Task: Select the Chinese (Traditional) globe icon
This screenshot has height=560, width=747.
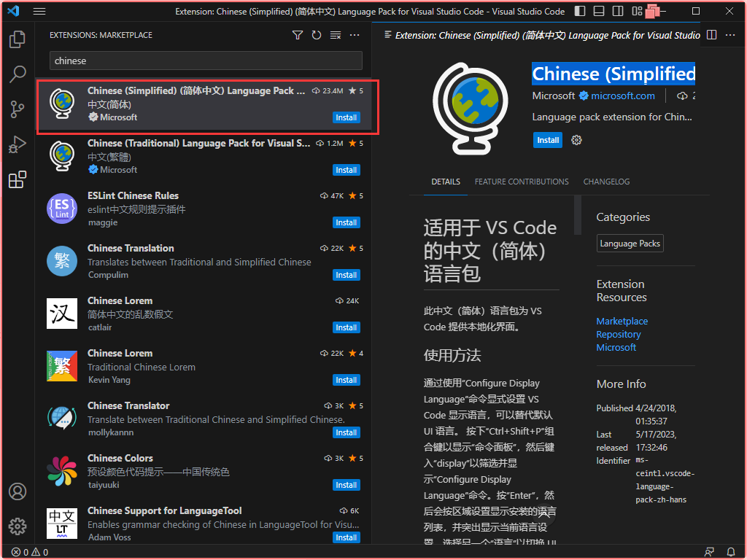Action: [62, 156]
